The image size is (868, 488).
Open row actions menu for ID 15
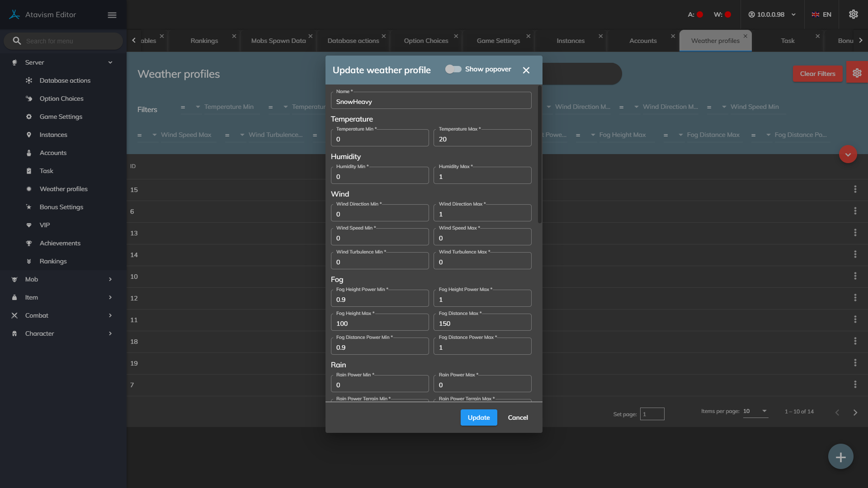(855, 189)
